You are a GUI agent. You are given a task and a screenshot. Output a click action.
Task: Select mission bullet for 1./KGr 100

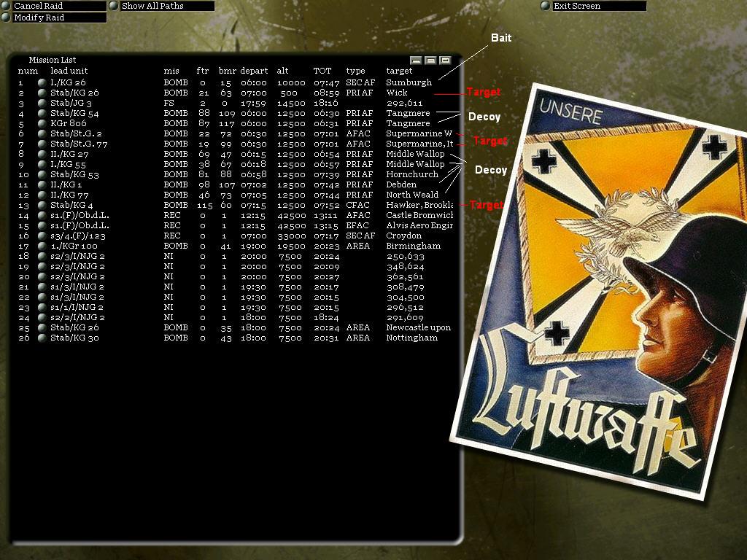(x=42, y=246)
